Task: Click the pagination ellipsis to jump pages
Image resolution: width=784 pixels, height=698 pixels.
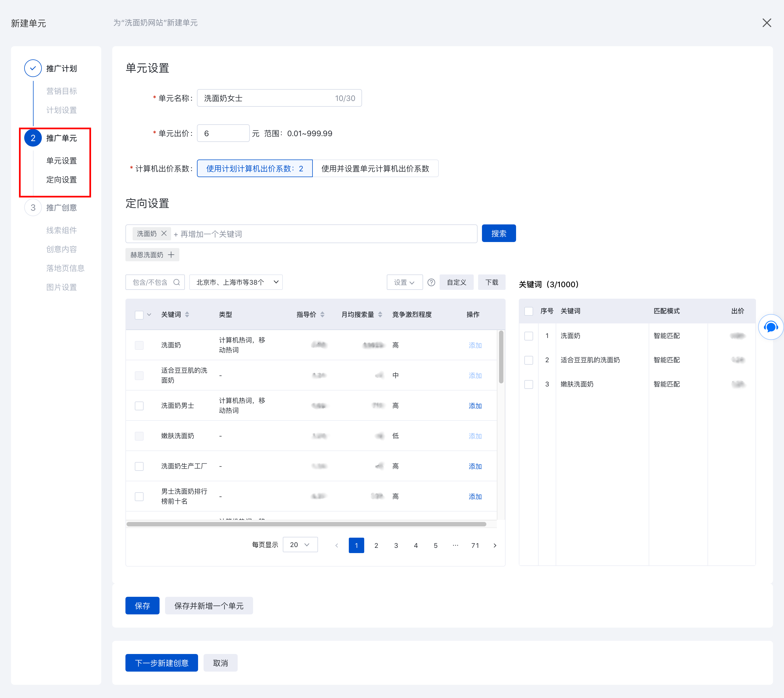Action: [x=455, y=545]
